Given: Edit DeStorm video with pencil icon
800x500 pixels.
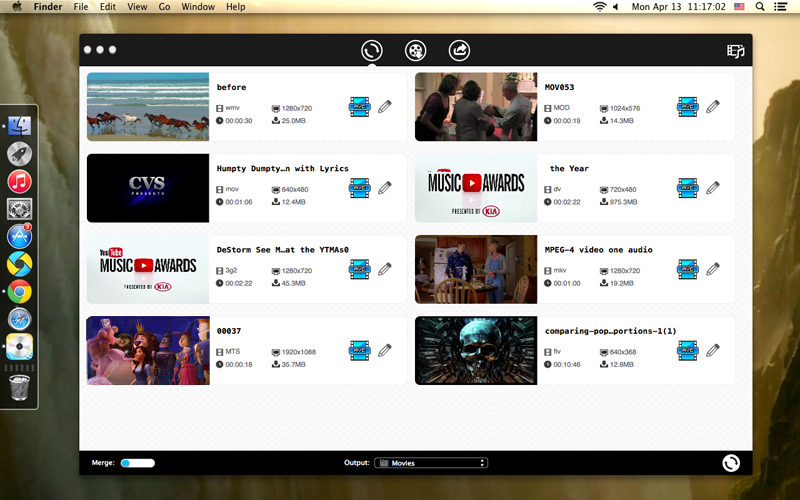Looking at the screenshot, I should tap(385, 269).
